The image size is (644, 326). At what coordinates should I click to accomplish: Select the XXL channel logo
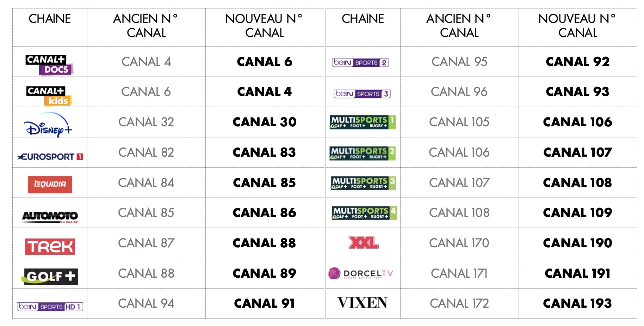point(363,243)
